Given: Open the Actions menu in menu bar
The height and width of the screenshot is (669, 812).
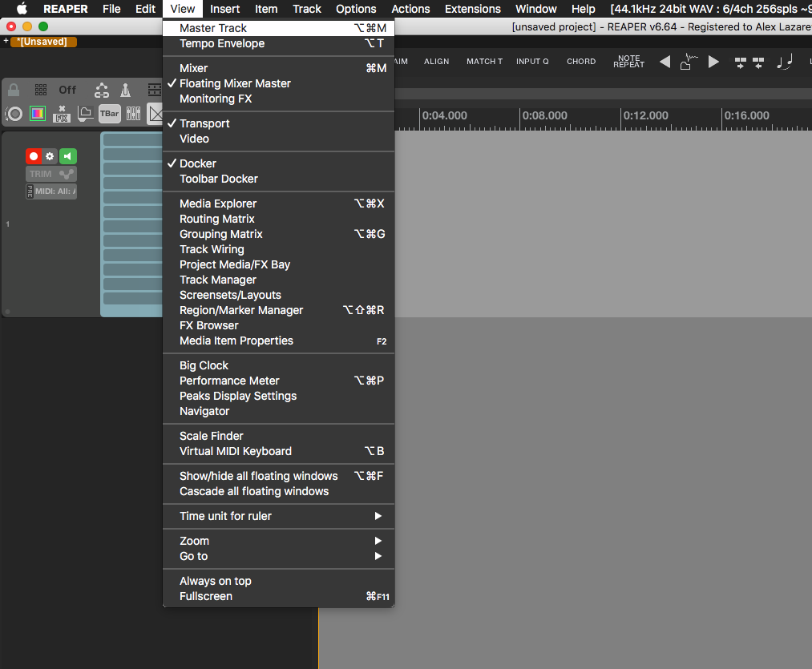Looking at the screenshot, I should (410, 9).
